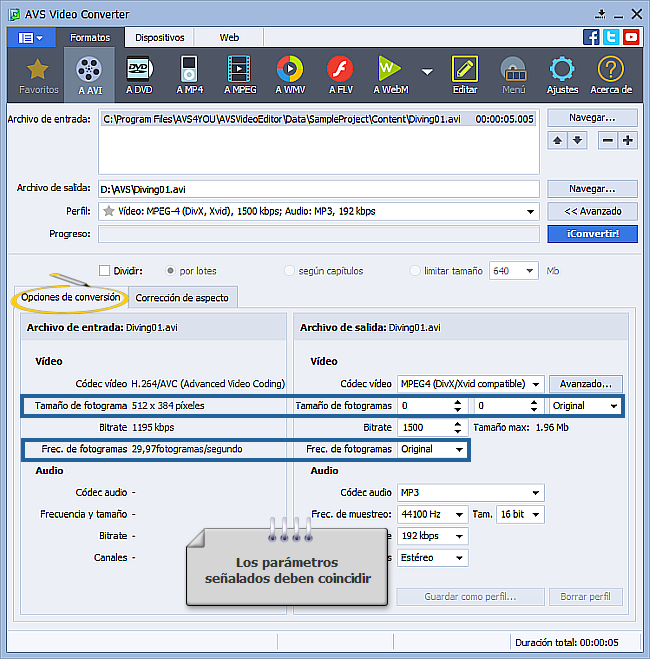
Task: Open the Favoritos star icon
Action: tap(37, 69)
